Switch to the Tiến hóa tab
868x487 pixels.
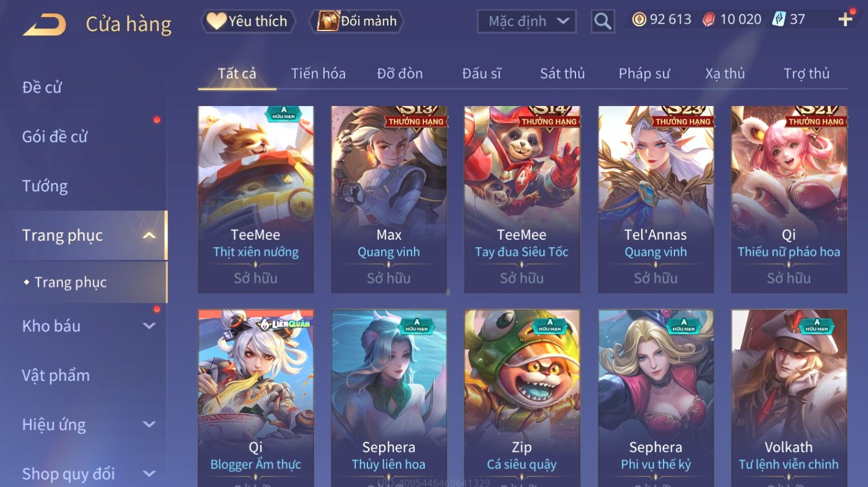tap(318, 74)
